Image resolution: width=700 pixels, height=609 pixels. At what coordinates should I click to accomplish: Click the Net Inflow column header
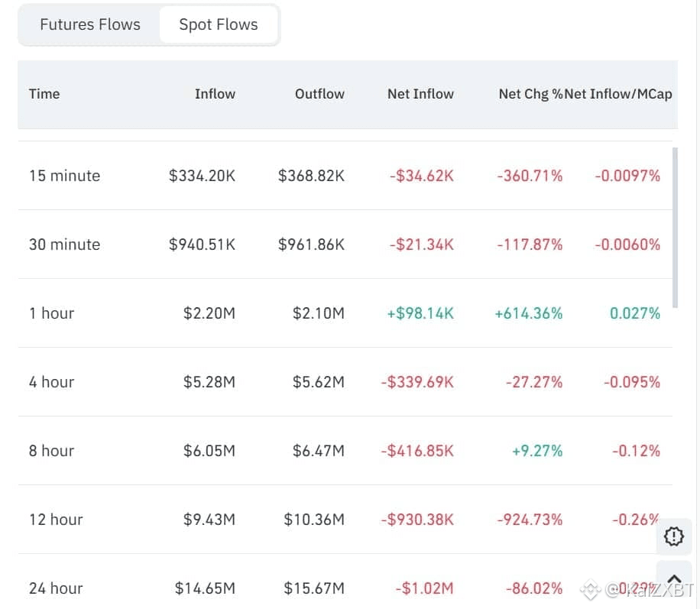coord(420,94)
